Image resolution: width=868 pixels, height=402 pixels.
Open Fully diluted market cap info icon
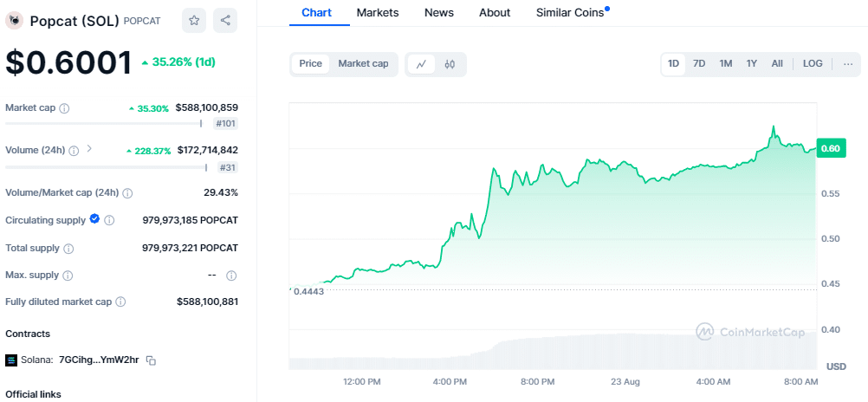(x=120, y=302)
